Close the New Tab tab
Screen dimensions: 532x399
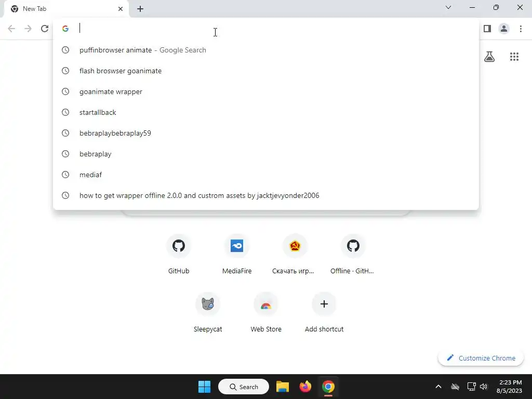(x=121, y=9)
